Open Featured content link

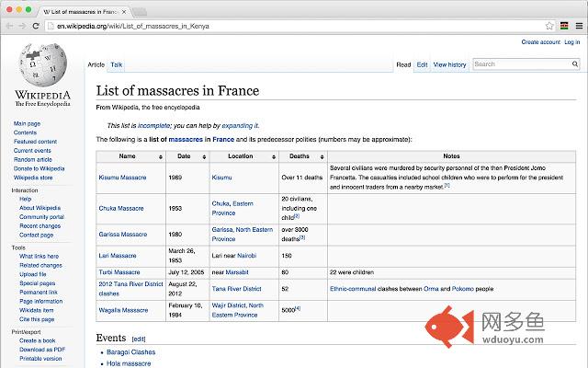(x=35, y=142)
